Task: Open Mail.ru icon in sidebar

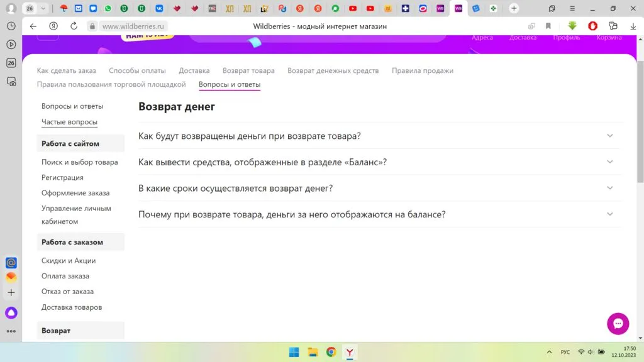Action: (x=11, y=263)
